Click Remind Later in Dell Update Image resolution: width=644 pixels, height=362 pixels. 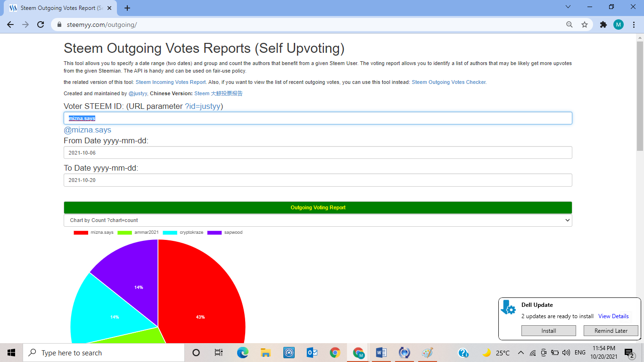[x=611, y=331]
